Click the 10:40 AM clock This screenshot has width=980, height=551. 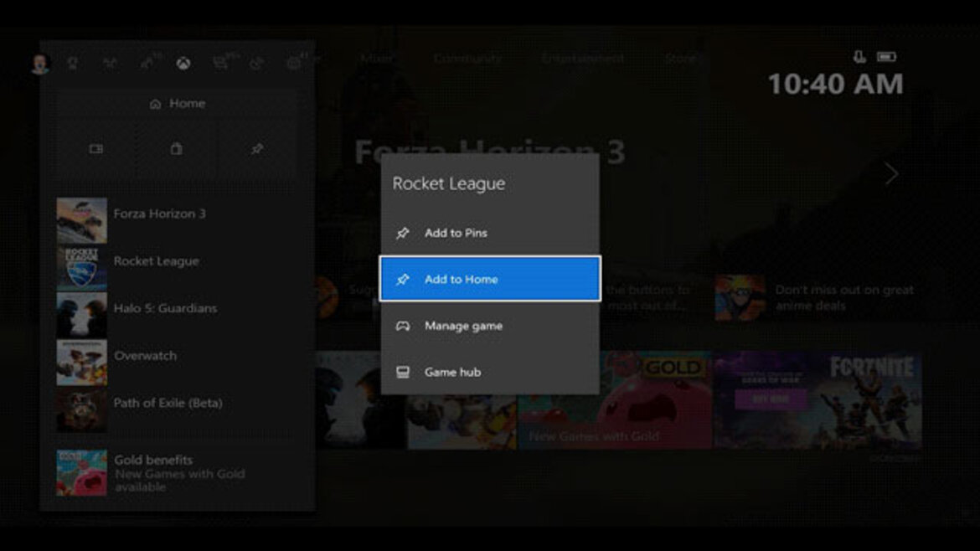[836, 84]
